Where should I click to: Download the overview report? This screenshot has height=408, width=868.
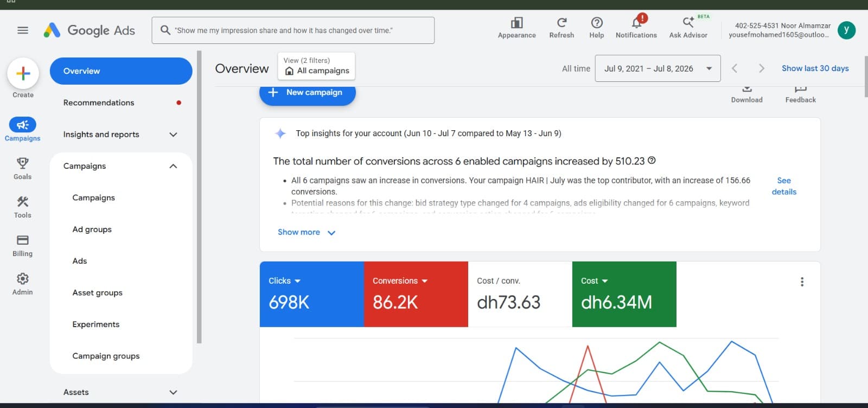point(746,94)
